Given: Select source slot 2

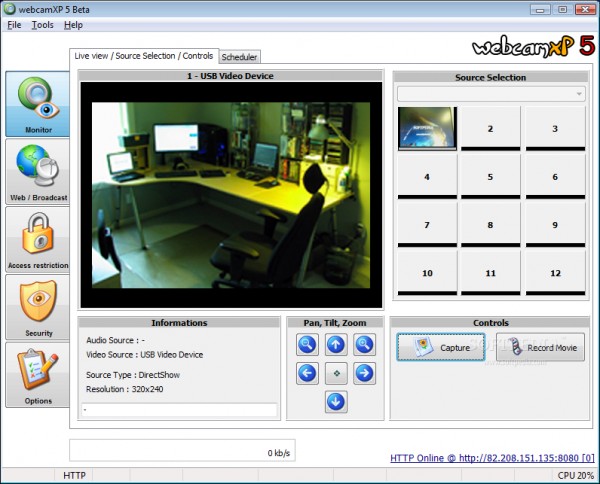Looking at the screenshot, I should (491, 128).
